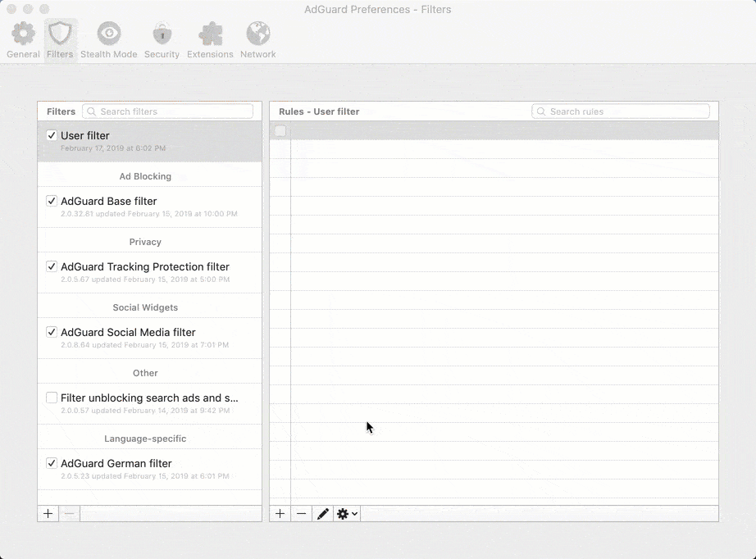Click the Language-specific group header
This screenshot has height=559, width=756.
tap(145, 439)
